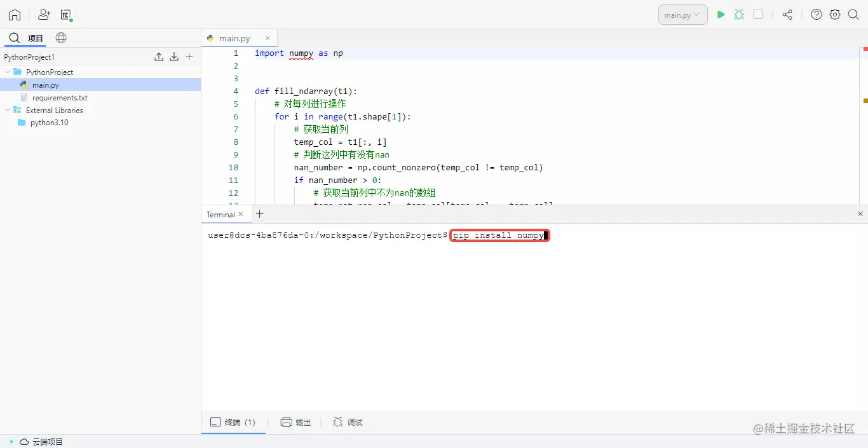
Task: Select the Terminal tab
Action: (x=220, y=214)
